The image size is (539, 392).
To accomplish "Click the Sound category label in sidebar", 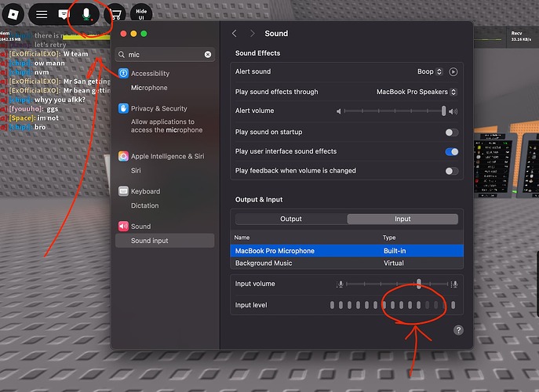I will coord(140,227).
